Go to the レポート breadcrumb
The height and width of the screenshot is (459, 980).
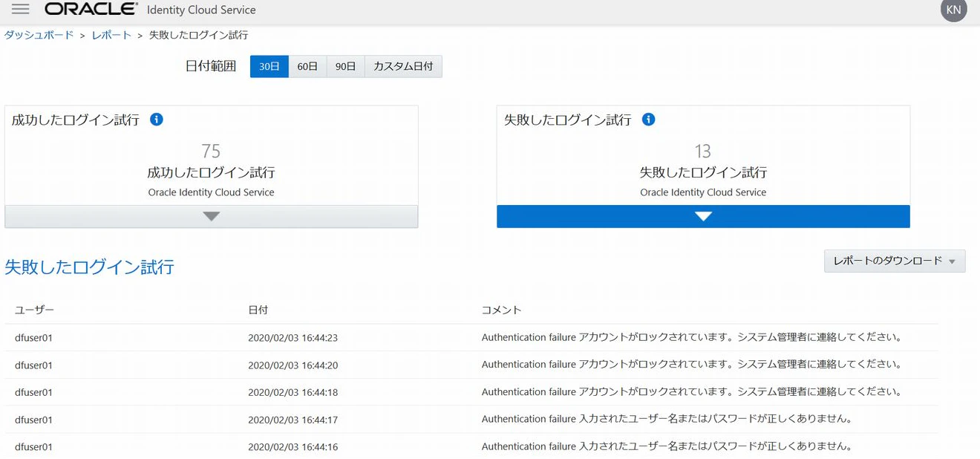[x=111, y=35]
